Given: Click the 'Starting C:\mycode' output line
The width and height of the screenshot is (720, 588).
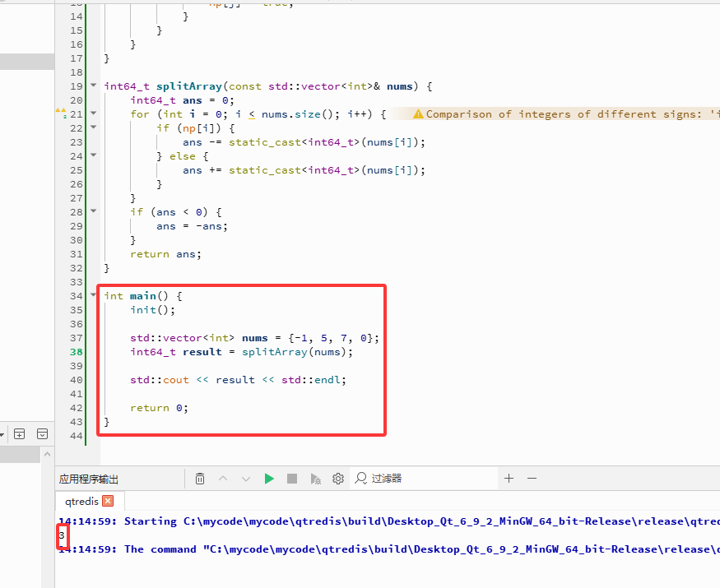Looking at the screenshot, I should coord(389,521).
